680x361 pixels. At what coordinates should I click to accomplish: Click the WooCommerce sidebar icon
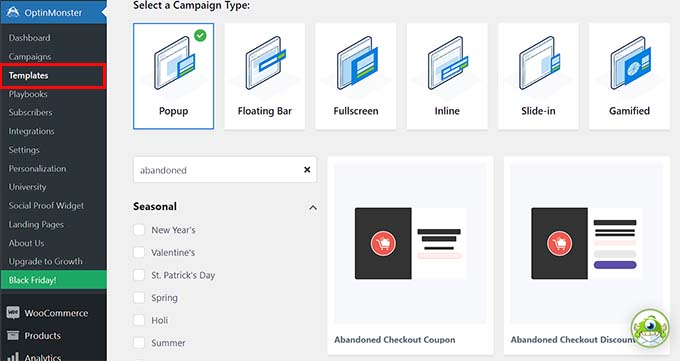click(x=13, y=313)
